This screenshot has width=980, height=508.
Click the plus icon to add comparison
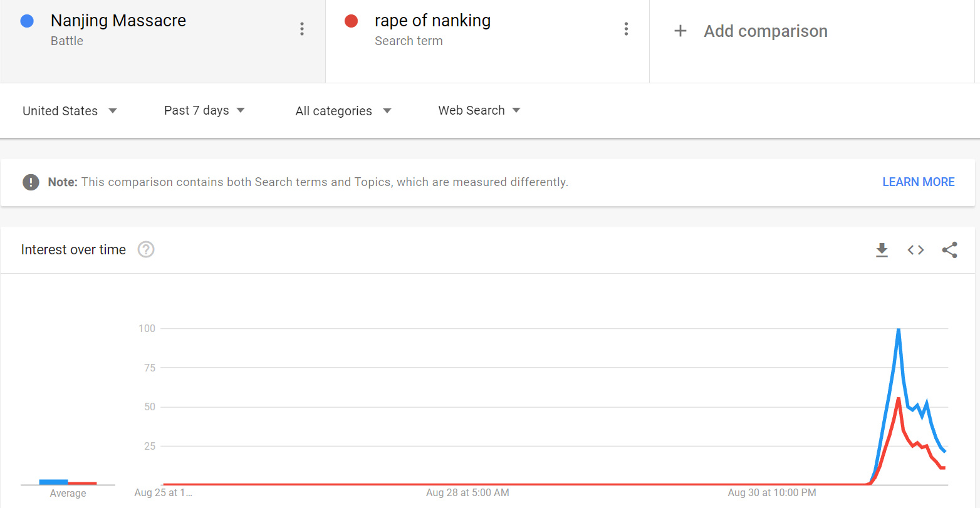(x=680, y=31)
